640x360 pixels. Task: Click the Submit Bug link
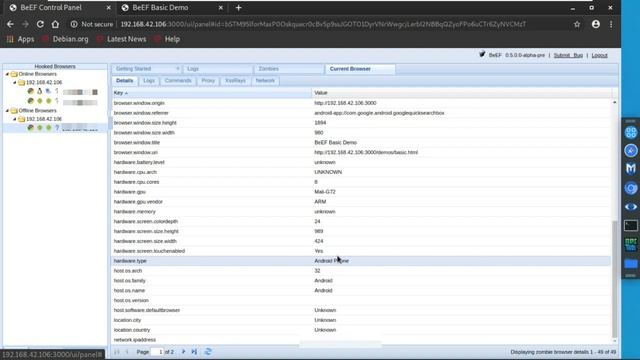point(568,55)
